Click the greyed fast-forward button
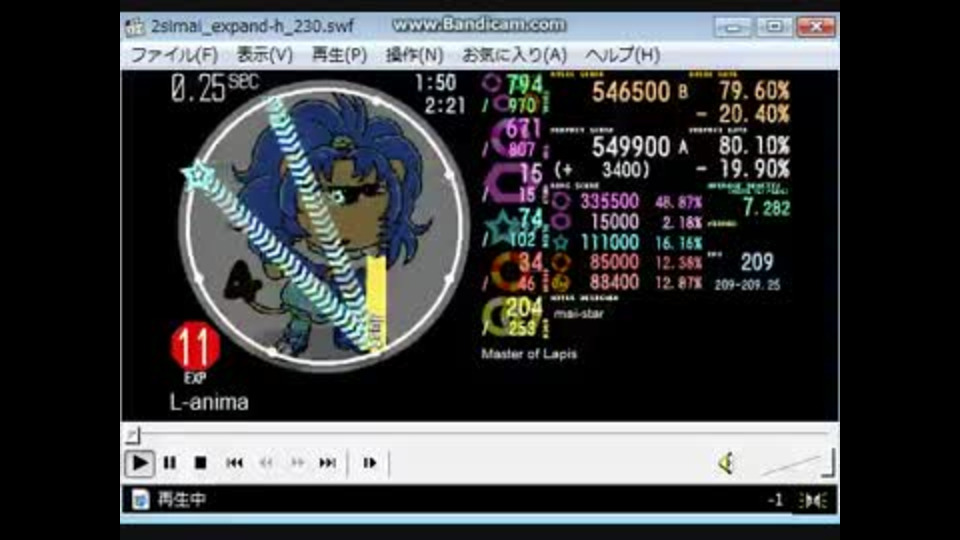The width and height of the screenshot is (960, 540). [298, 463]
